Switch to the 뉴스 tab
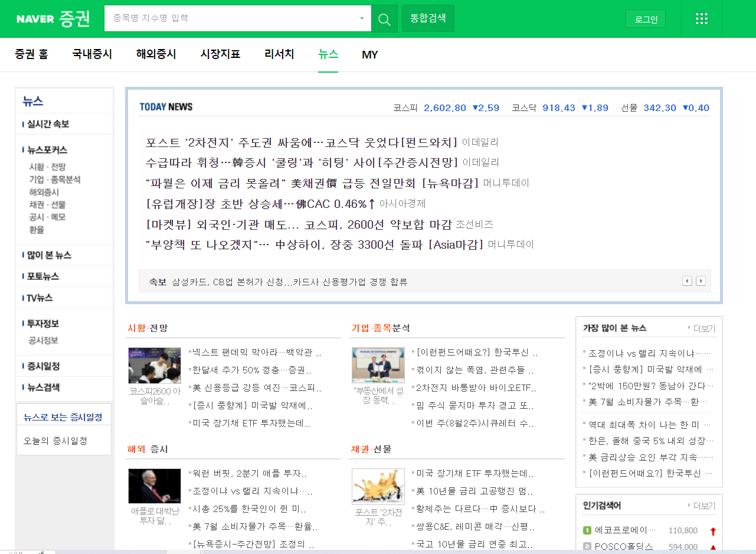 point(328,54)
